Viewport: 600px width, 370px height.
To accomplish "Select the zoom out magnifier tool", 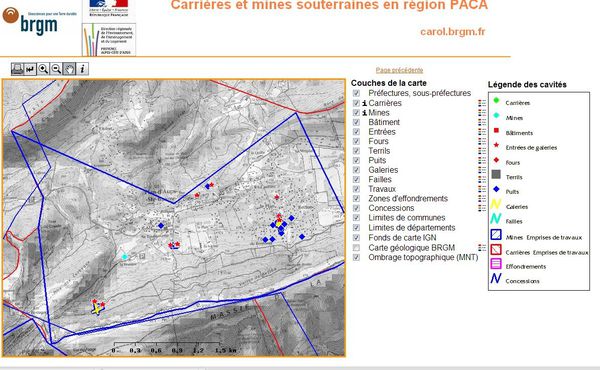I will 56,69.
